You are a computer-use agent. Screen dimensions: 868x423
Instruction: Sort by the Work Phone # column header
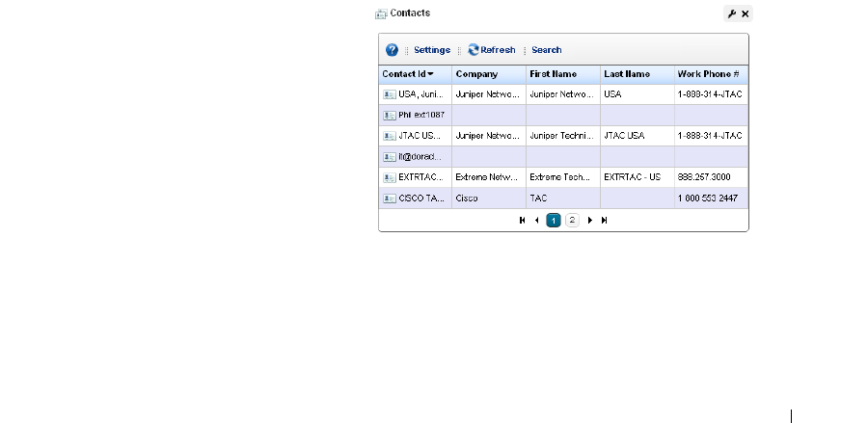[712, 74]
